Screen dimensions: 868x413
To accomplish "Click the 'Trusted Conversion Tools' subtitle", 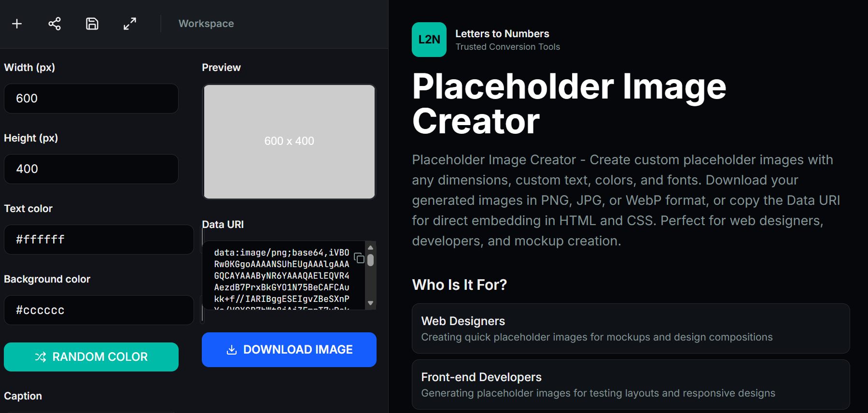I will [x=508, y=47].
